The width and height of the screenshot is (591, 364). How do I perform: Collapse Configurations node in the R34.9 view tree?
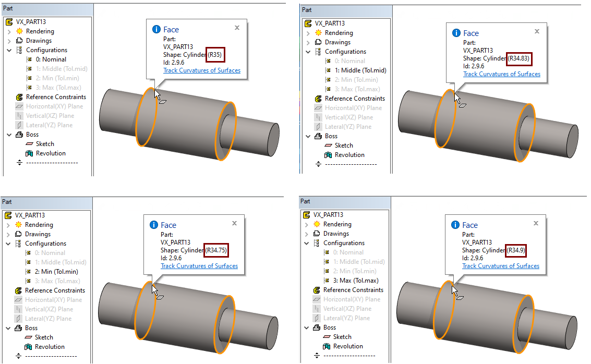point(306,243)
